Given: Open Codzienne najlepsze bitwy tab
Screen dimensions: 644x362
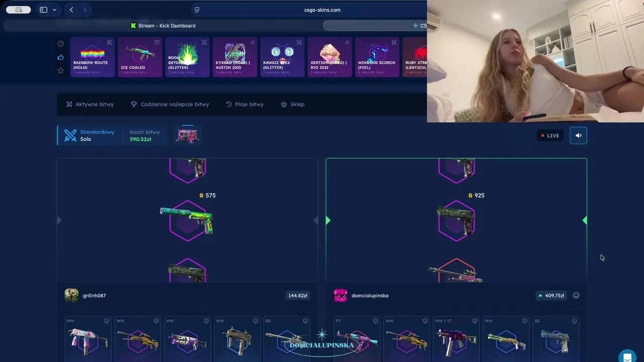Looking at the screenshot, I should (x=170, y=104).
